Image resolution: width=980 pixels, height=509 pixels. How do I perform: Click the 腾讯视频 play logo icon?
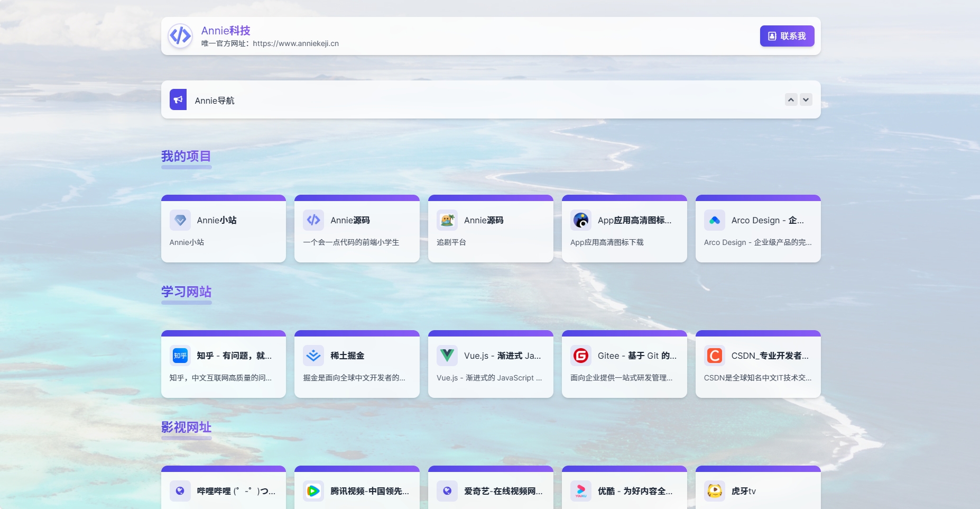(x=313, y=491)
